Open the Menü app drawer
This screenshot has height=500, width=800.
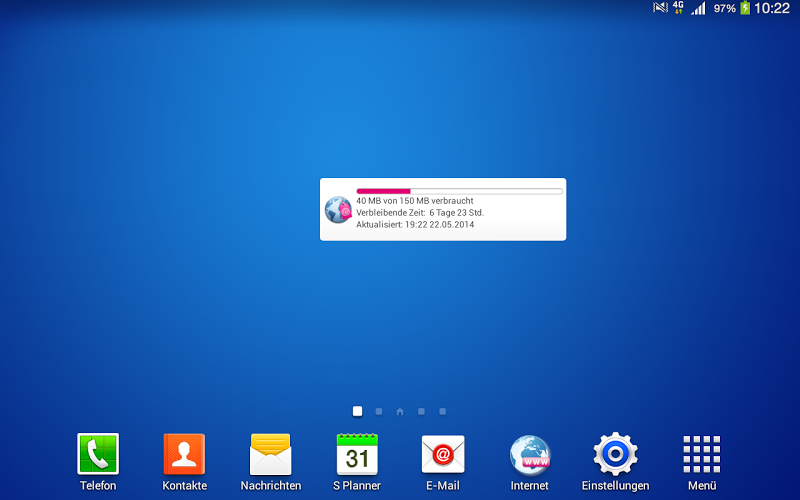[x=702, y=454]
